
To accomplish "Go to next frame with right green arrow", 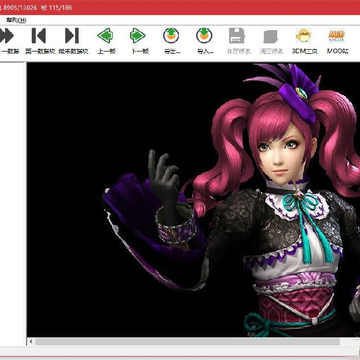I will pos(138,36).
